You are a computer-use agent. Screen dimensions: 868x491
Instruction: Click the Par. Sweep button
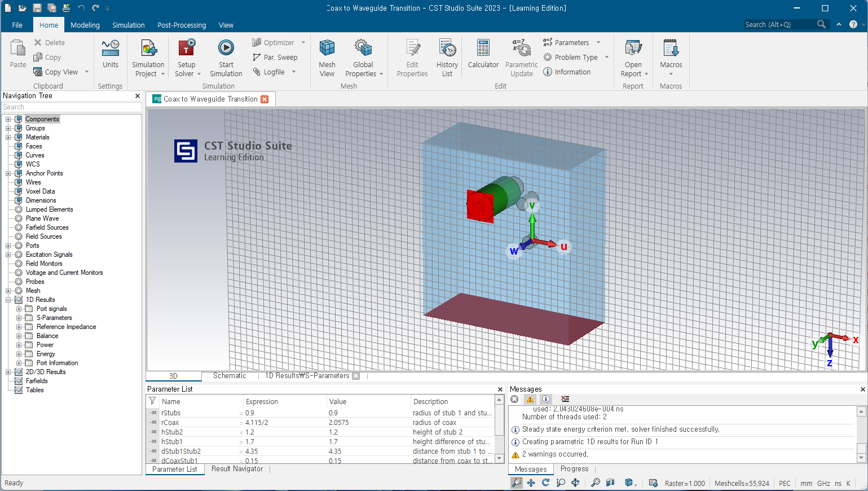pos(275,58)
